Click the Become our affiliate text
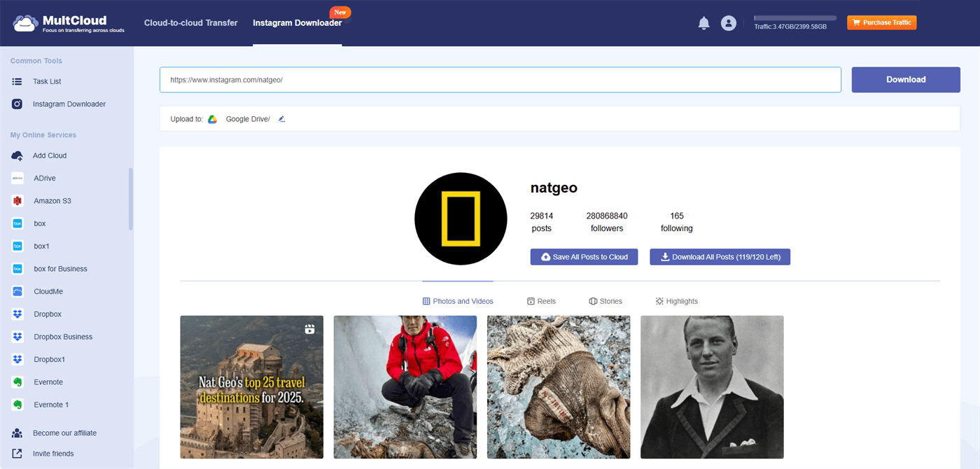This screenshot has height=469, width=980. click(x=64, y=433)
